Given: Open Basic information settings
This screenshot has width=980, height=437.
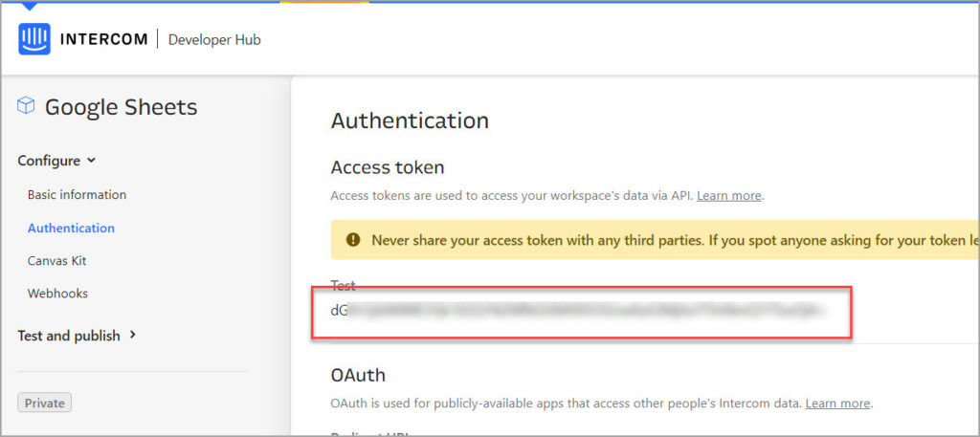Looking at the screenshot, I should pos(77,195).
